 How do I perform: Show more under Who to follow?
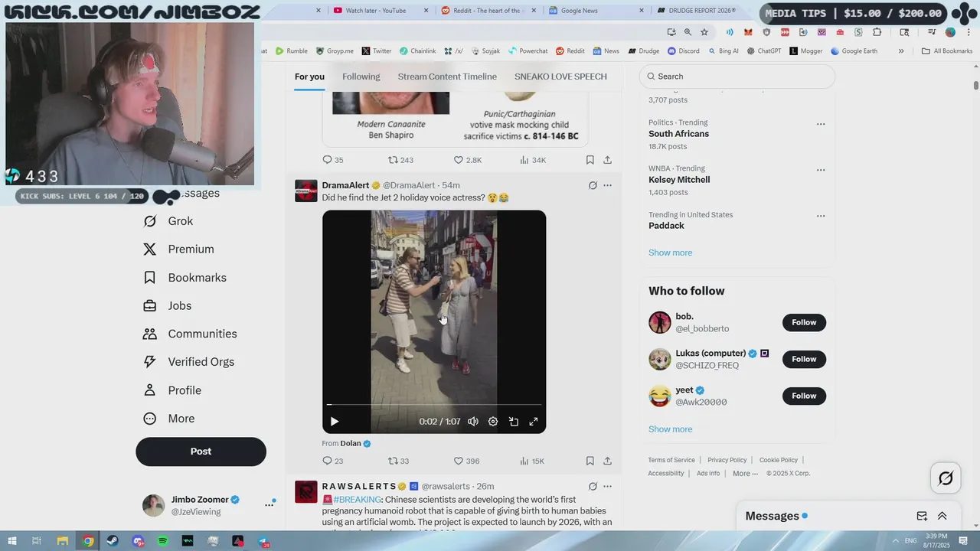(x=670, y=429)
